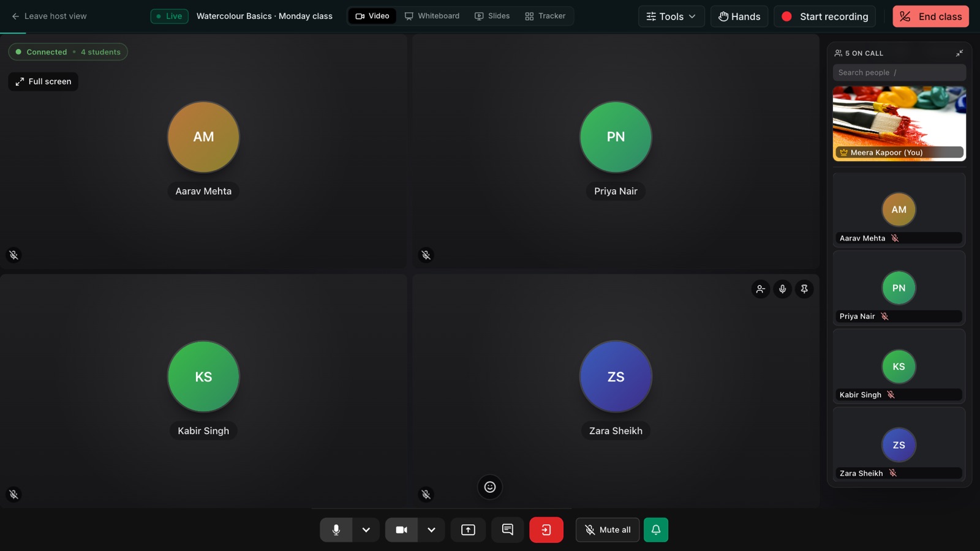Viewport: 980px width, 551px height.
Task: Open microphone options chevron
Action: [366, 530]
